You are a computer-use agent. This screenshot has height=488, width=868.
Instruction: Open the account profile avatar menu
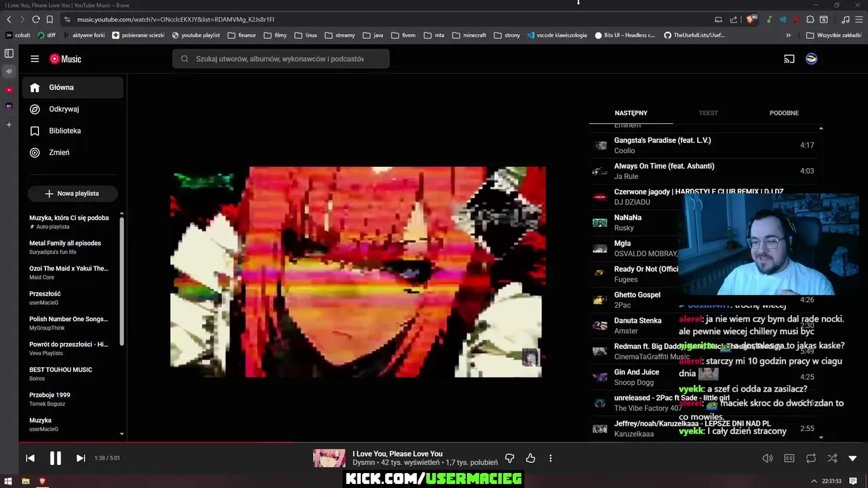click(811, 59)
